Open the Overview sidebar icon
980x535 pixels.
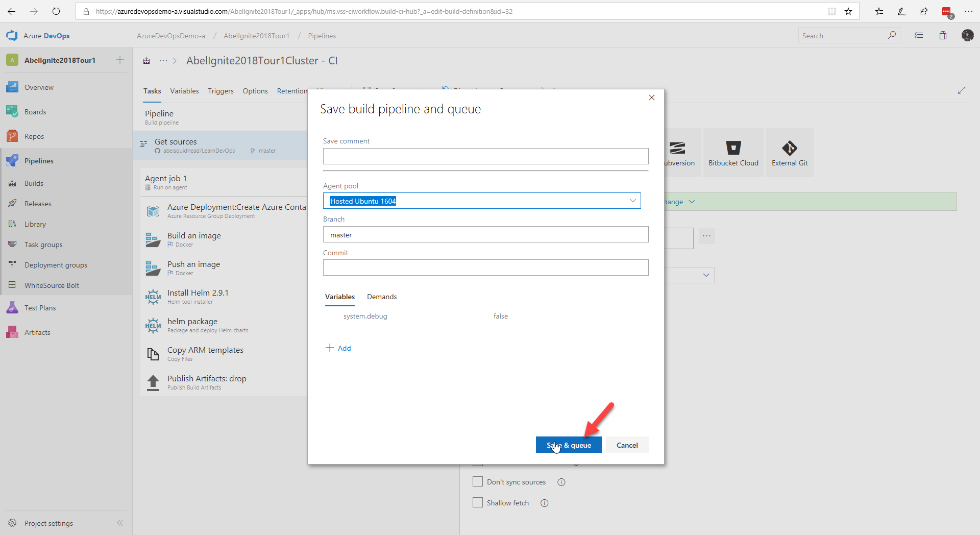(12, 87)
